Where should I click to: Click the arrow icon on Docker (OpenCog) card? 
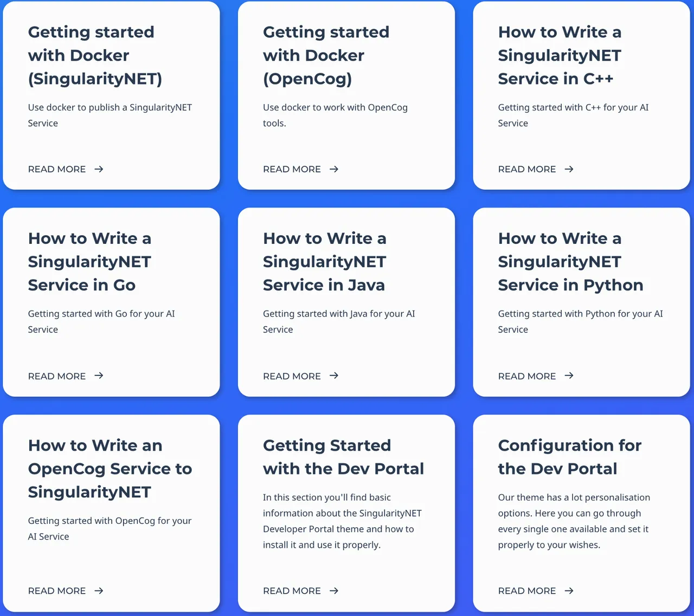(x=334, y=169)
